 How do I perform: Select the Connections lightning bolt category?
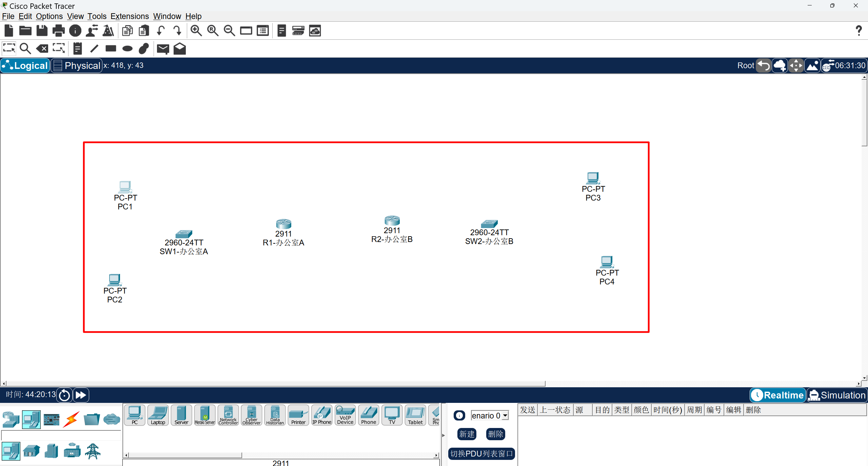tap(72, 420)
